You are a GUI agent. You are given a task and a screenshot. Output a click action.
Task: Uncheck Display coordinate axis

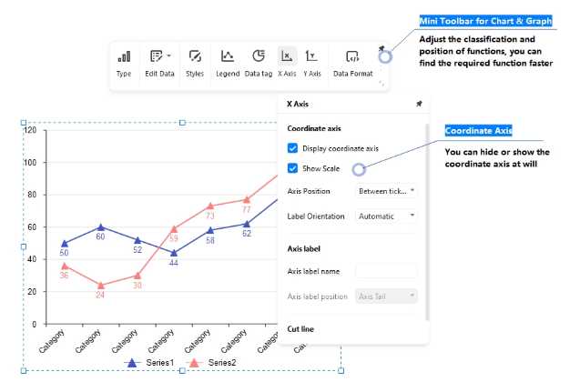(x=292, y=148)
